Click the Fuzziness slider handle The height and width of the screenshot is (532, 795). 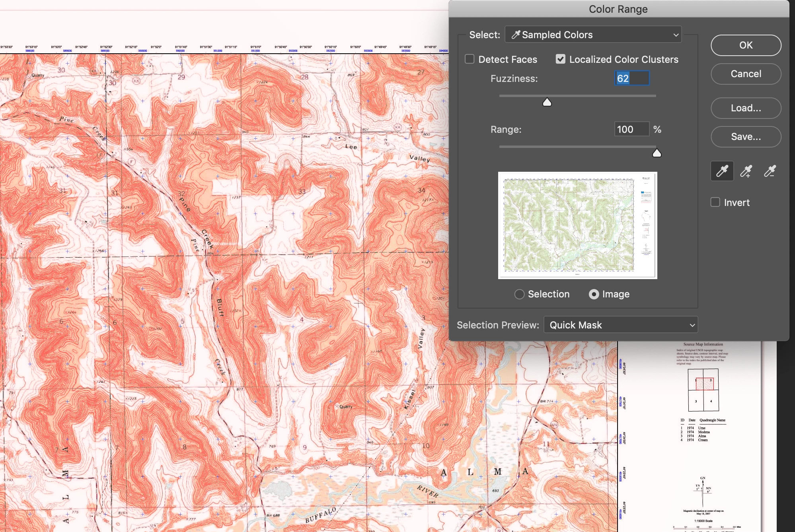(547, 103)
